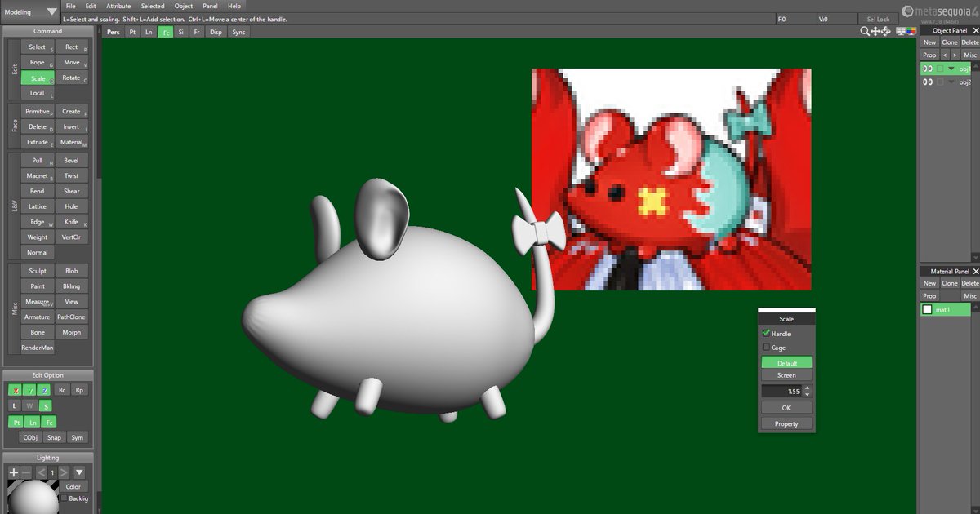Open the Panel menu
Screen dimensions: 980x514
pyautogui.click(x=211, y=6)
